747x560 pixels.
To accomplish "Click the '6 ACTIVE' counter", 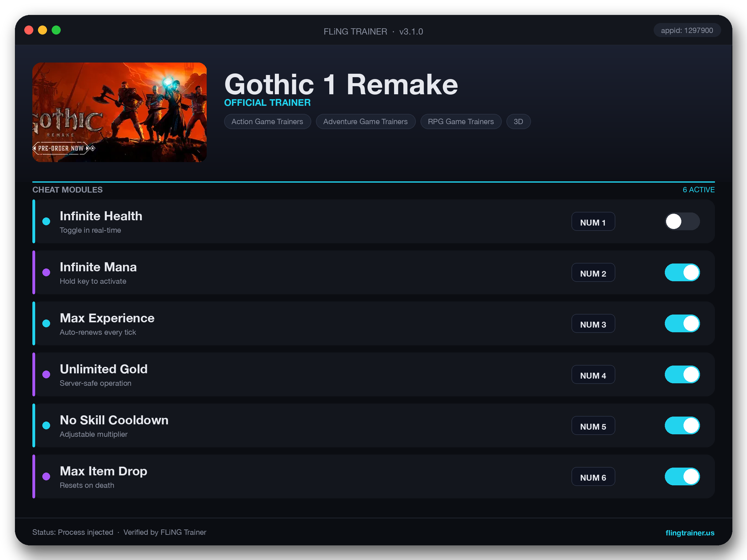I will click(698, 190).
